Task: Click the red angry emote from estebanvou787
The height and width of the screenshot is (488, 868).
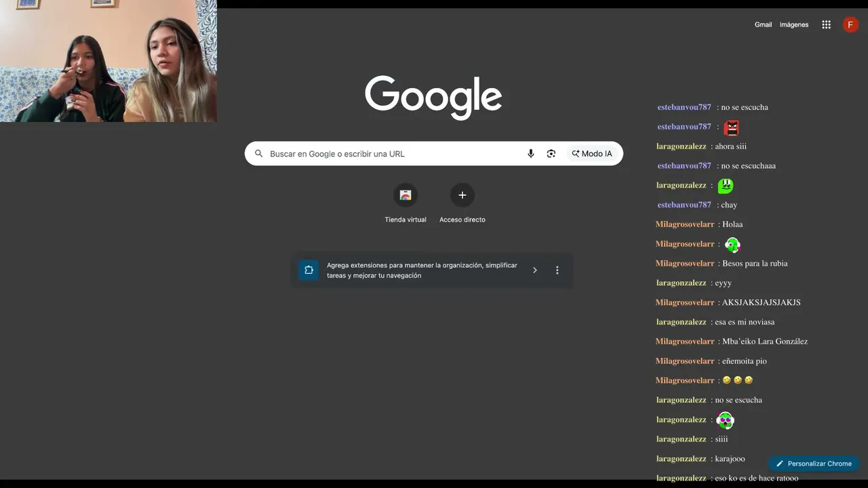Action: (731, 127)
